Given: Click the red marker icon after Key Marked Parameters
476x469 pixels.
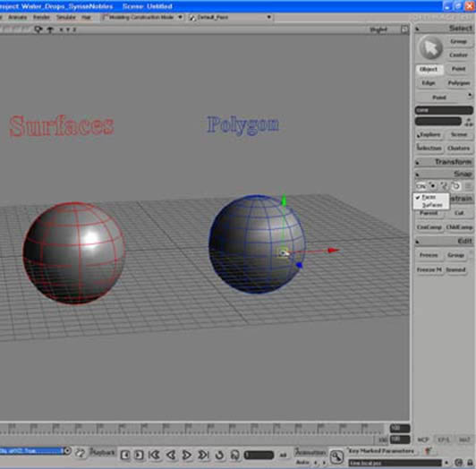Looking at the screenshot, I should (x=429, y=451).
